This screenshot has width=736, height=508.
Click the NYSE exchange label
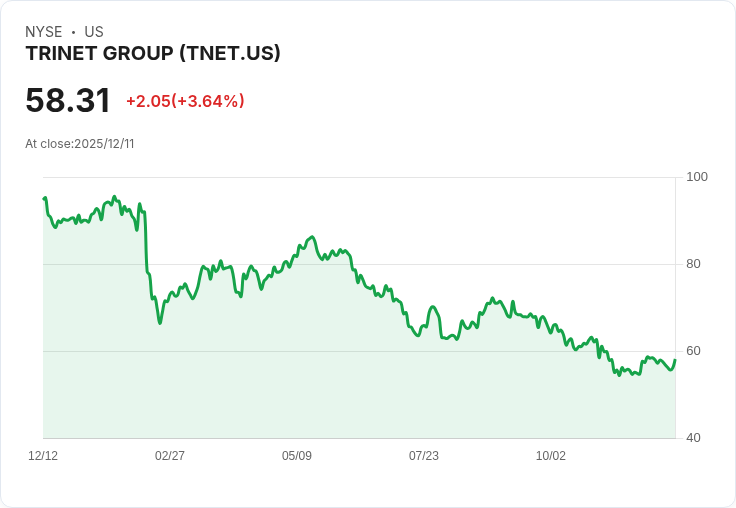[43, 32]
